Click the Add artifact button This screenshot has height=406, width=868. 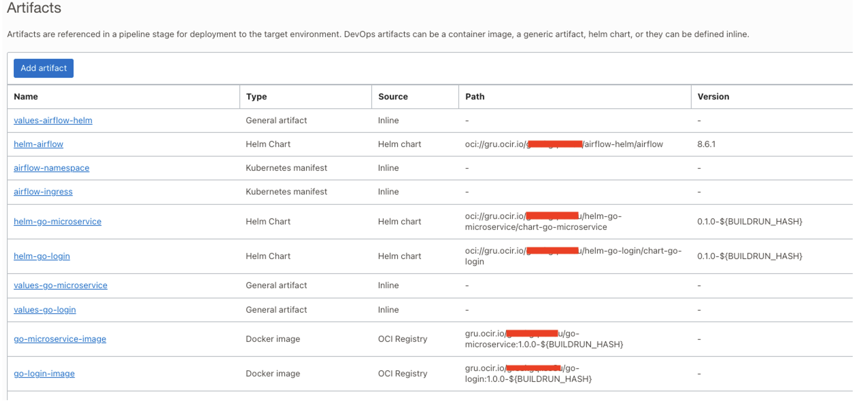[x=43, y=68]
